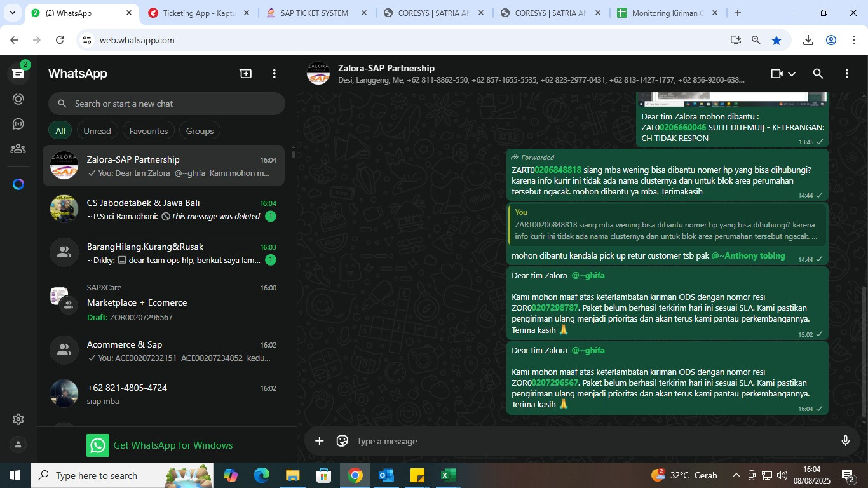The image size is (868, 488).
Task: Click the @~Anthony tobing mention
Action: click(748, 256)
